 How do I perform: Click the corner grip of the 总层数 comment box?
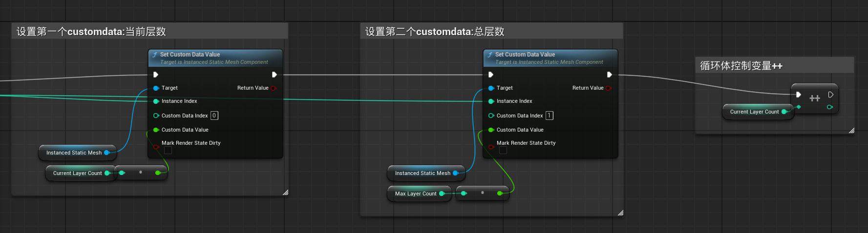[x=620, y=213]
